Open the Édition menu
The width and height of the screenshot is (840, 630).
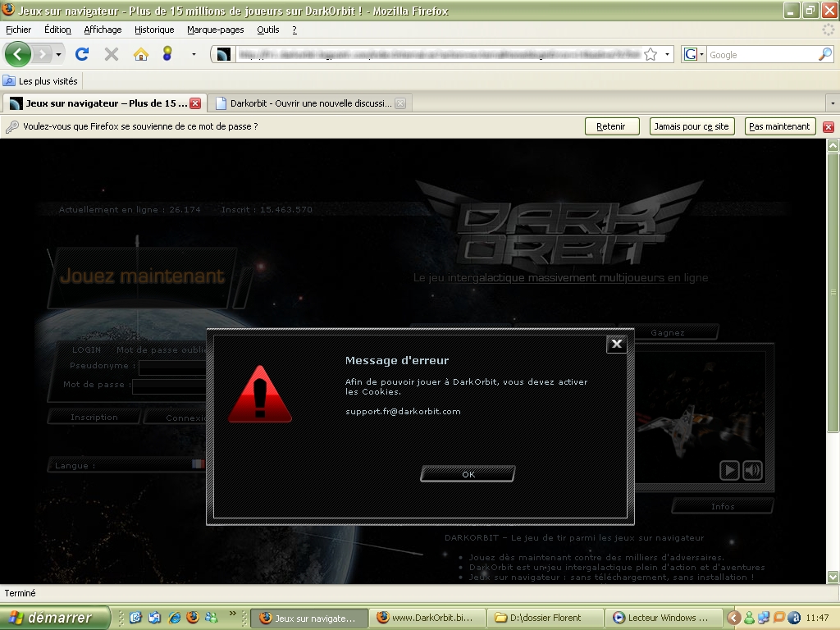pyautogui.click(x=58, y=30)
